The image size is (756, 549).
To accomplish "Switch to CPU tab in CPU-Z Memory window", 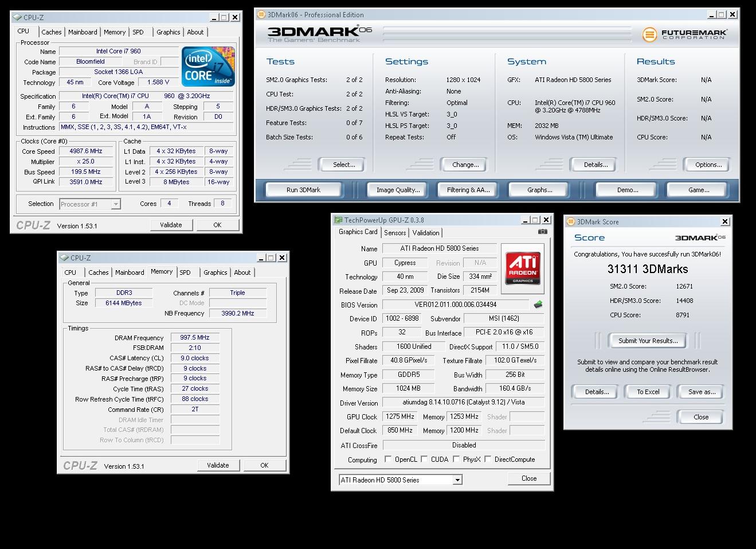I will pos(70,272).
